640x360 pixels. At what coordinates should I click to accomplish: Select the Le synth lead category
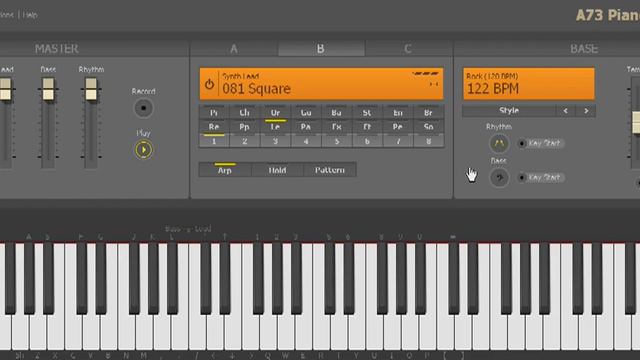[x=275, y=127]
